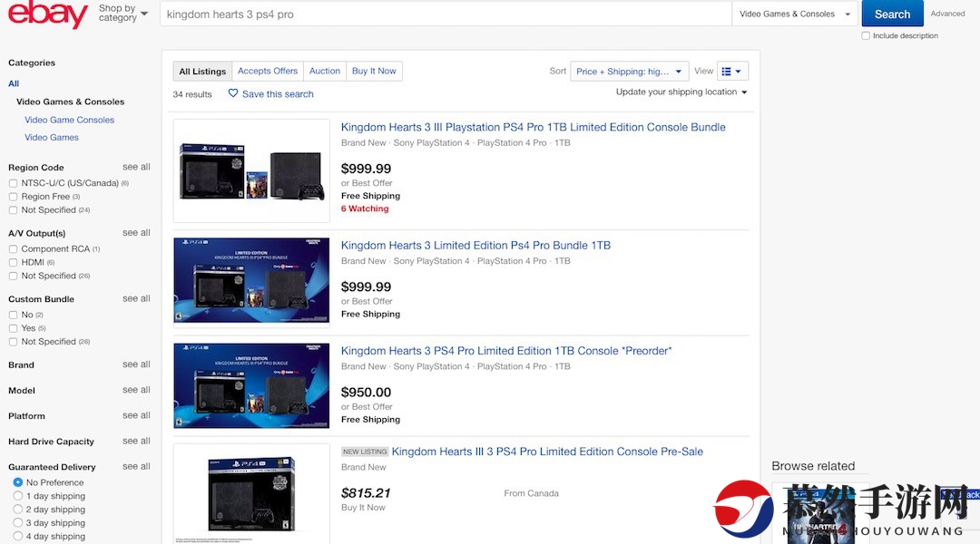This screenshot has width=980, height=544.
Task: Check Not Specified under A/V Output(s)
Action: point(13,276)
